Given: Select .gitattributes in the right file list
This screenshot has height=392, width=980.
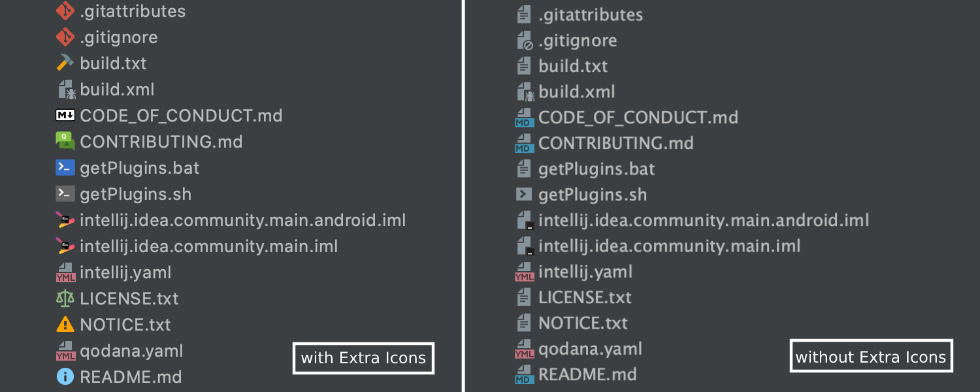Looking at the screenshot, I should coord(591,14).
